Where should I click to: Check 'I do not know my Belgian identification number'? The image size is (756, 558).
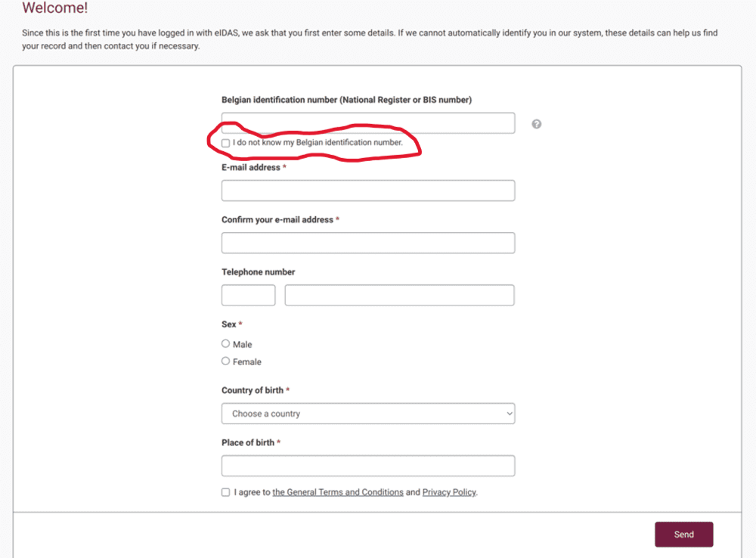226,143
